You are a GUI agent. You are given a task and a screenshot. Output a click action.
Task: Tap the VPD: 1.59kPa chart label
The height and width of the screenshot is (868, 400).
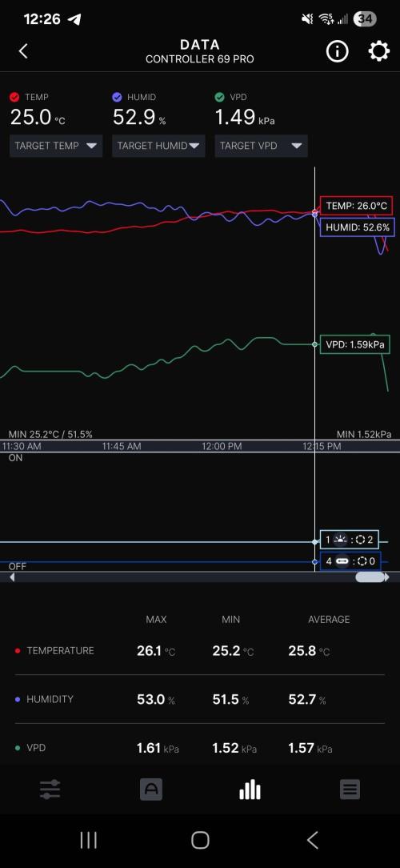point(354,344)
